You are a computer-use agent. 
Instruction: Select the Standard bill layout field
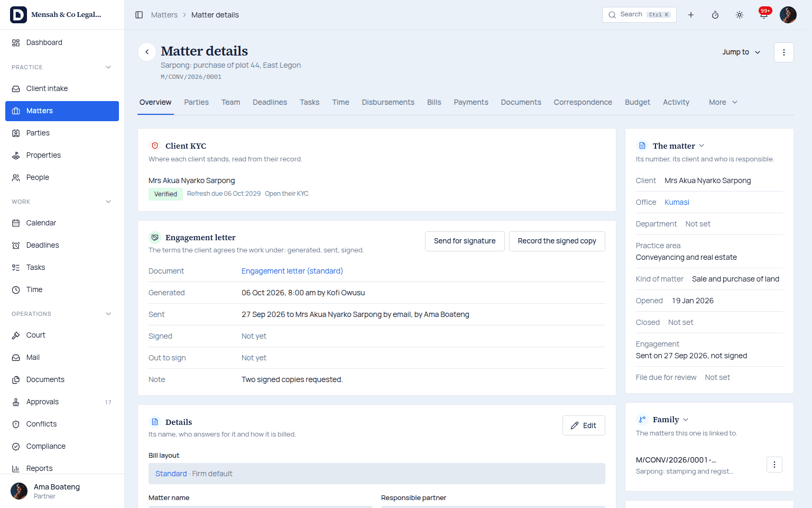[377, 474]
